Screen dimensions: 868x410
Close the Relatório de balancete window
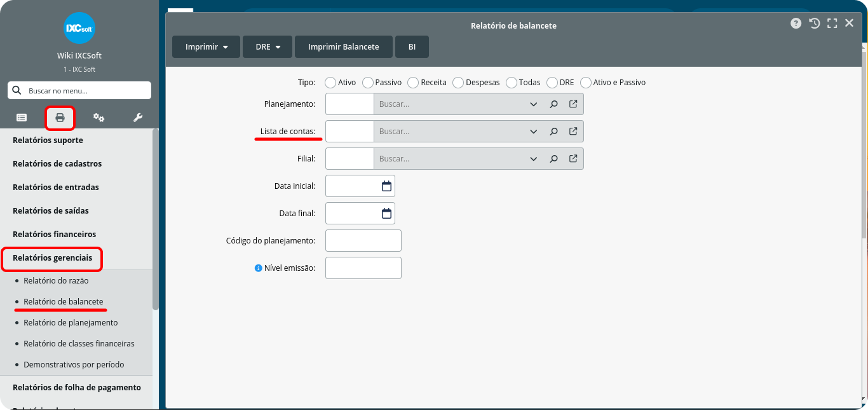[850, 24]
